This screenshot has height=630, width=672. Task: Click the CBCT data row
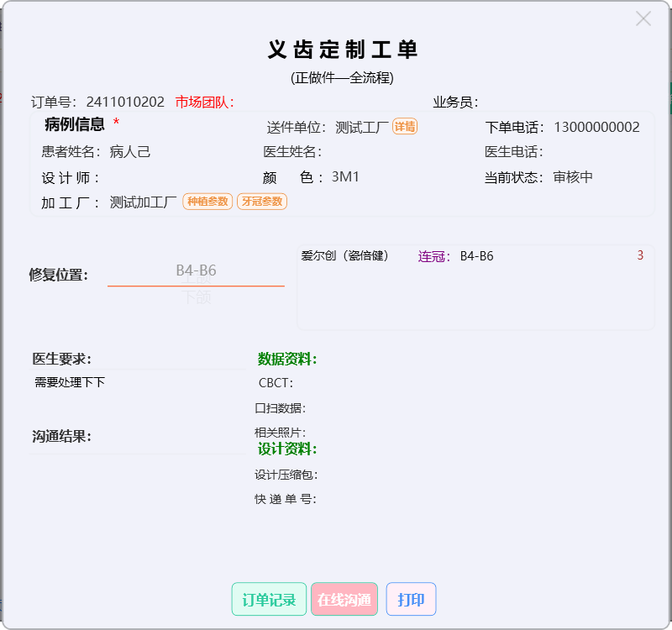tap(276, 383)
